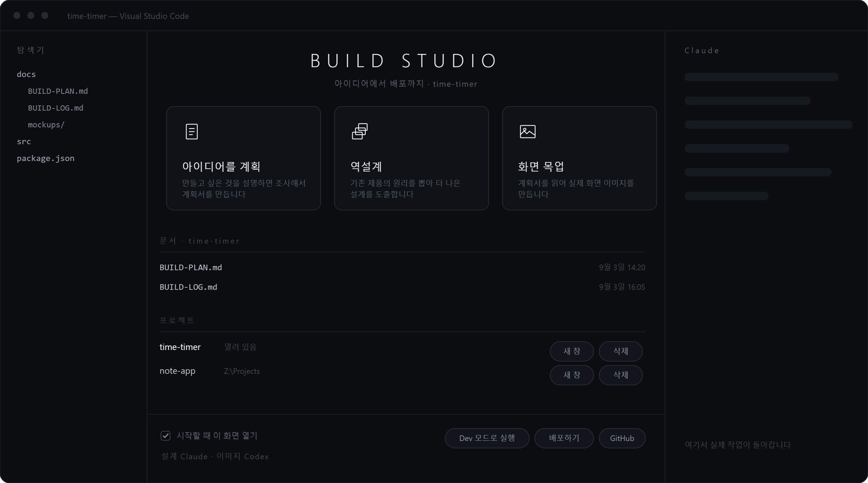Open the 아이디어를 계획 card

[244, 158]
